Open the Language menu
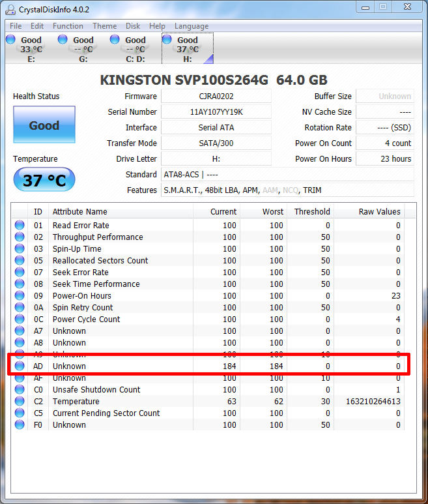This screenshot has height=504, width=428. tap(192, 25)
